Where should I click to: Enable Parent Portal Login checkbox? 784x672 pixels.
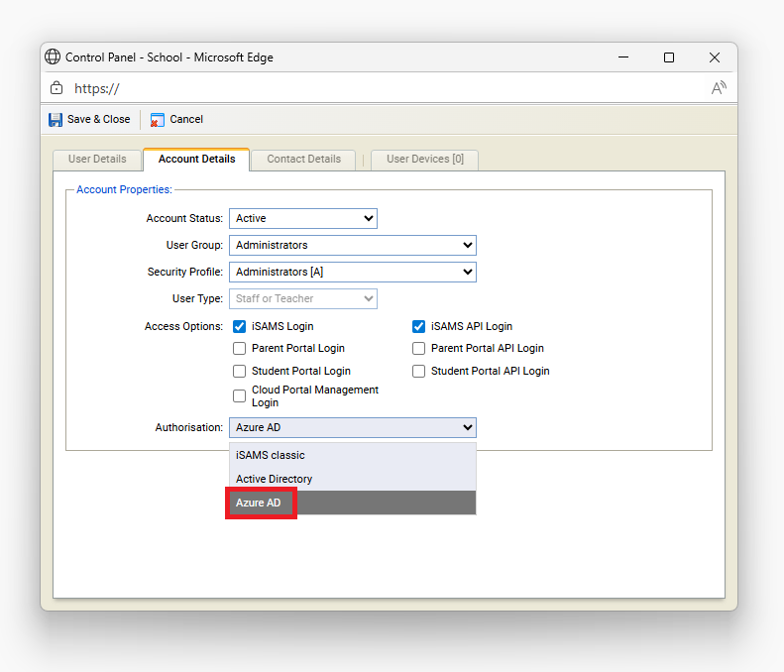point(239,349)
